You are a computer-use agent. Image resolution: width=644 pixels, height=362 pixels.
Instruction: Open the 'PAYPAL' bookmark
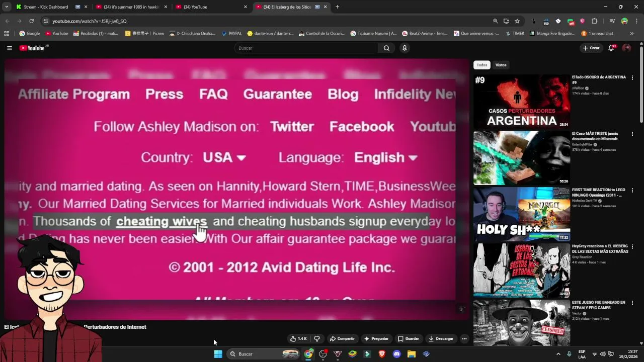point(231,34)
